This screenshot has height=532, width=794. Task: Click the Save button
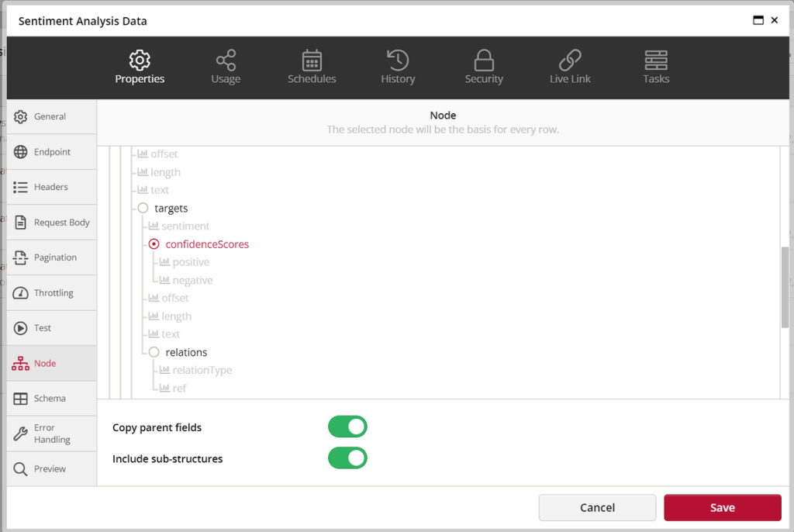(x=723, y=508)
